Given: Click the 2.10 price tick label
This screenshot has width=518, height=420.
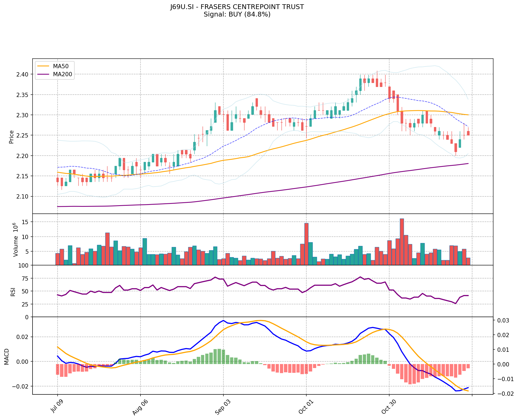Looking at the screenshot, I should click(22, 196).
